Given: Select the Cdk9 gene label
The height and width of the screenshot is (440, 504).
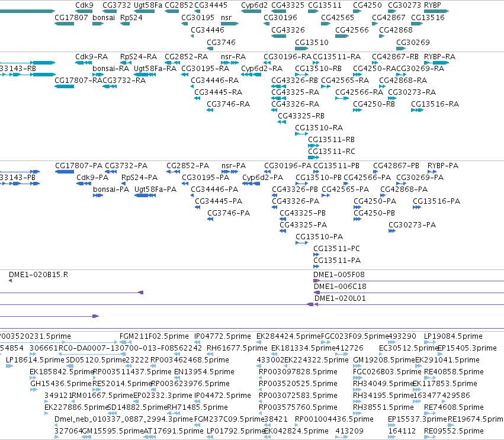Looking at the screenshot, I should coord(84,5).
